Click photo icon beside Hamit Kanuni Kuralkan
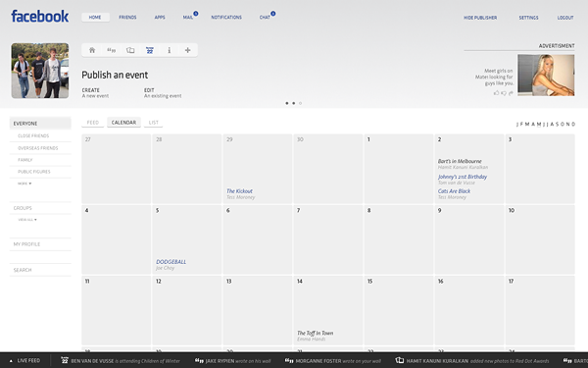Image resolution: width=588 pixels, height=368 pixels. pos(400,360)
